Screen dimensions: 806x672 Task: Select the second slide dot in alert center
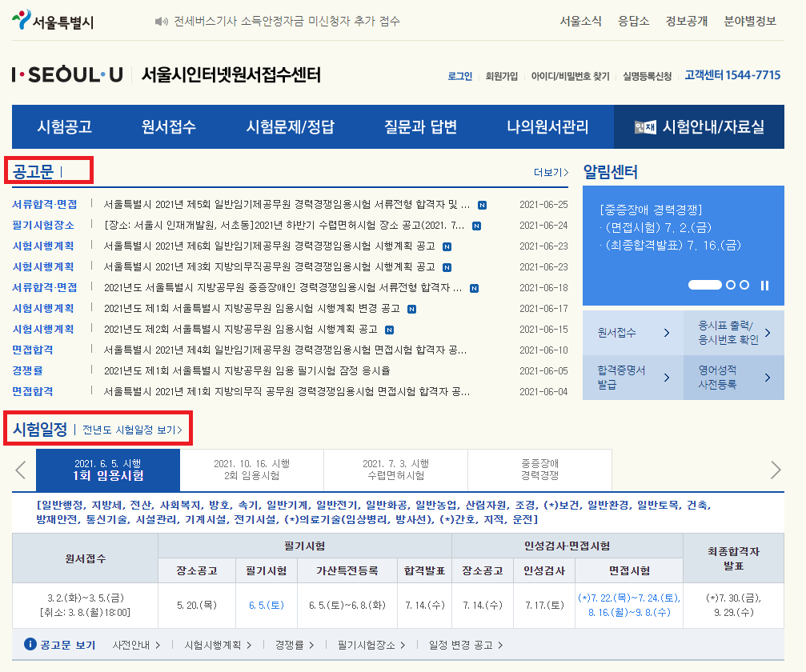(x=731, y=285)
